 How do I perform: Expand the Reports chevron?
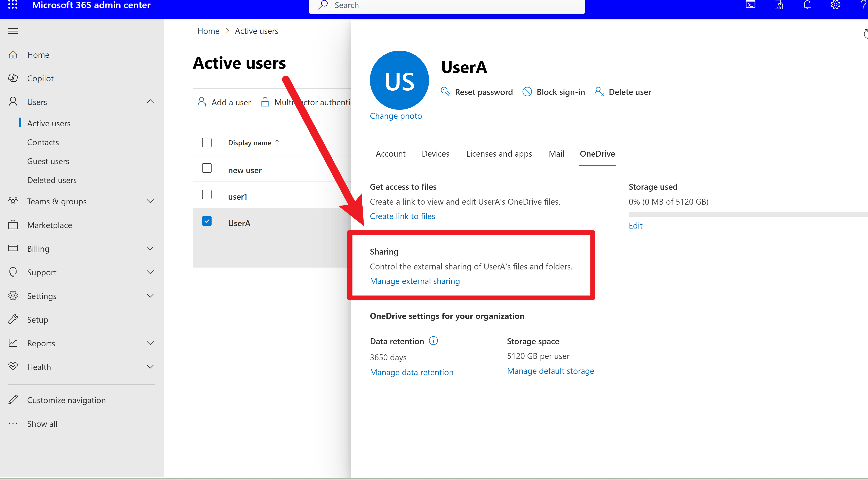coord(150,343)
